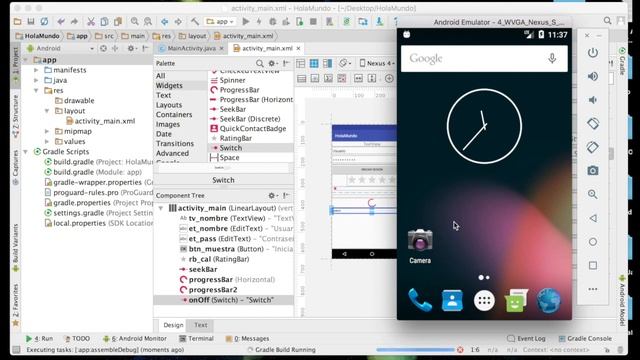Click the Copy toolbar icon

[x=104, y=22]
